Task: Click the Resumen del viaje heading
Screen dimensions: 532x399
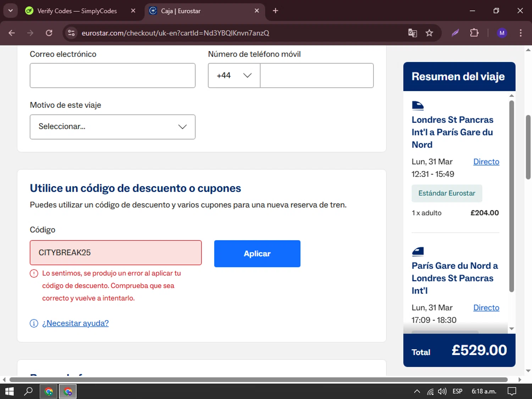Action: [x=458, y=77]
